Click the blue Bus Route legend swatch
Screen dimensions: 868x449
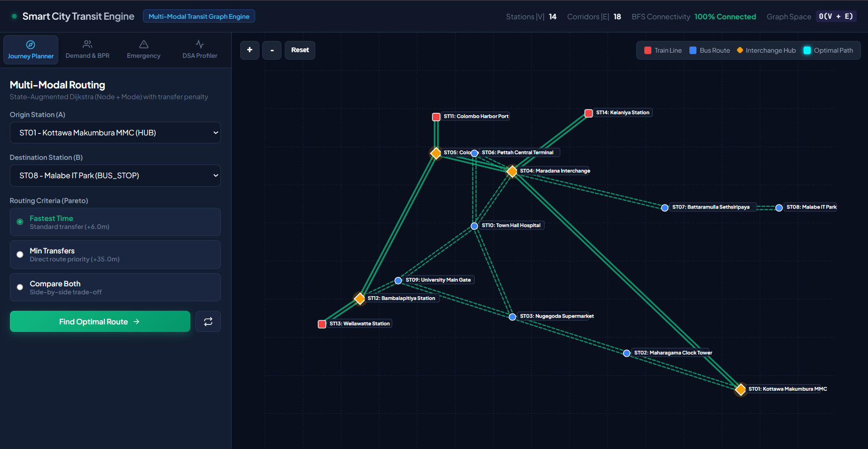click(693, 50)
